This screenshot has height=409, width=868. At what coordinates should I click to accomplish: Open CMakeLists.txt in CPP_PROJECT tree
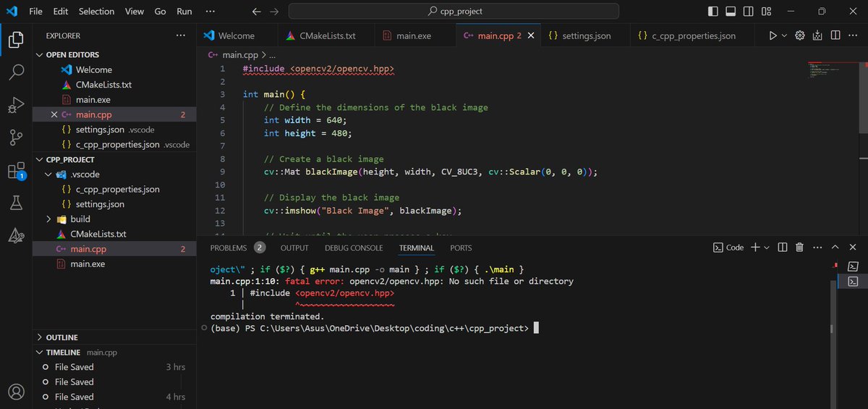click(114, 234)
